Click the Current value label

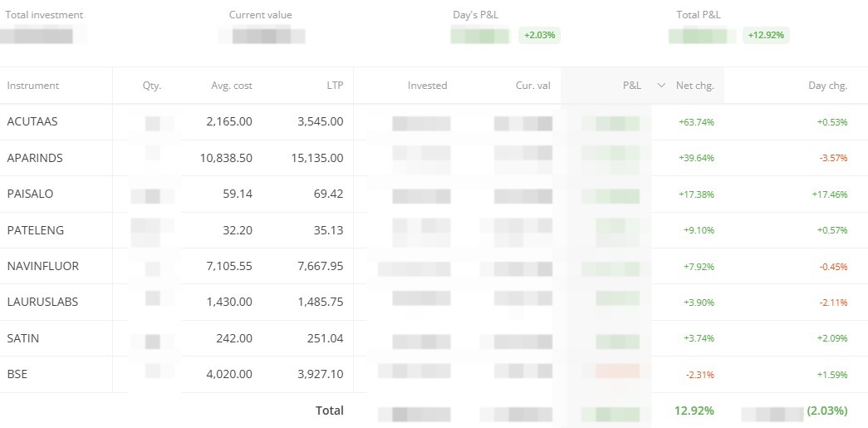260,15
